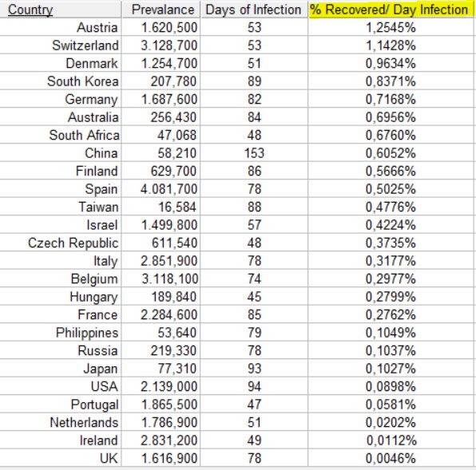Select Germany's recovery rate 0,7168%
Viewport: 476px width, 470px height.
click(391, 99)
